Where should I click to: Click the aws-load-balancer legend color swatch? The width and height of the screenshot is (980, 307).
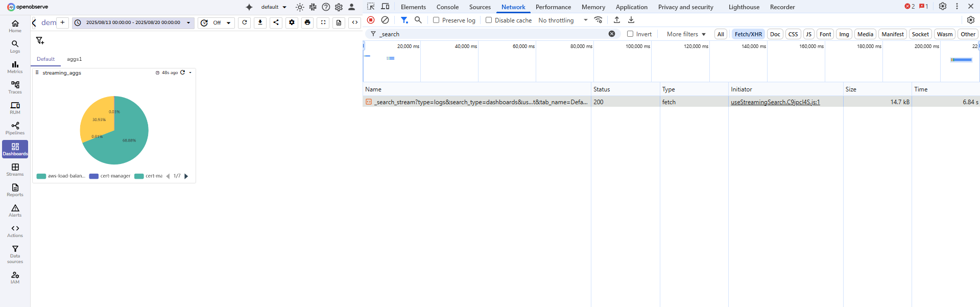point(41,176)
